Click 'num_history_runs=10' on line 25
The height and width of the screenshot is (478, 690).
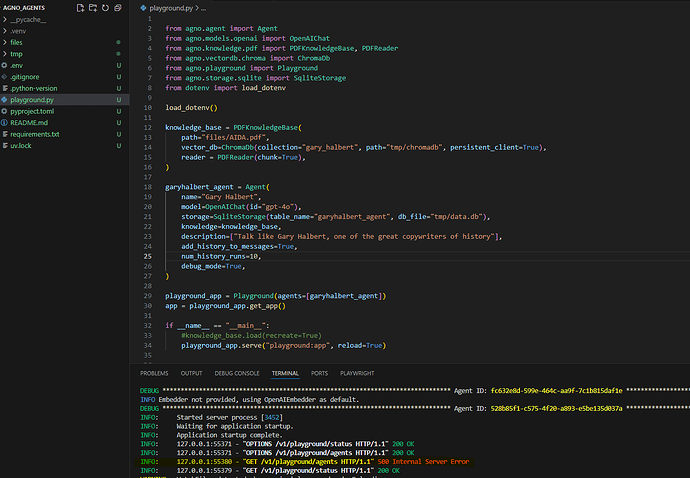(x=220, y=256)
